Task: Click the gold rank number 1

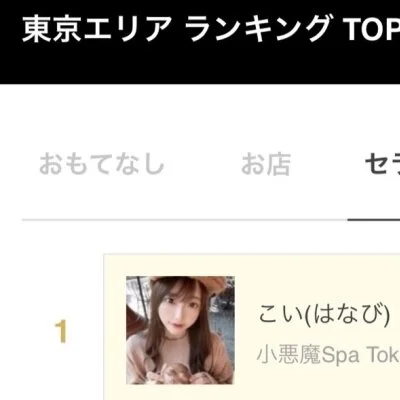Action: (x=61, y=332)
